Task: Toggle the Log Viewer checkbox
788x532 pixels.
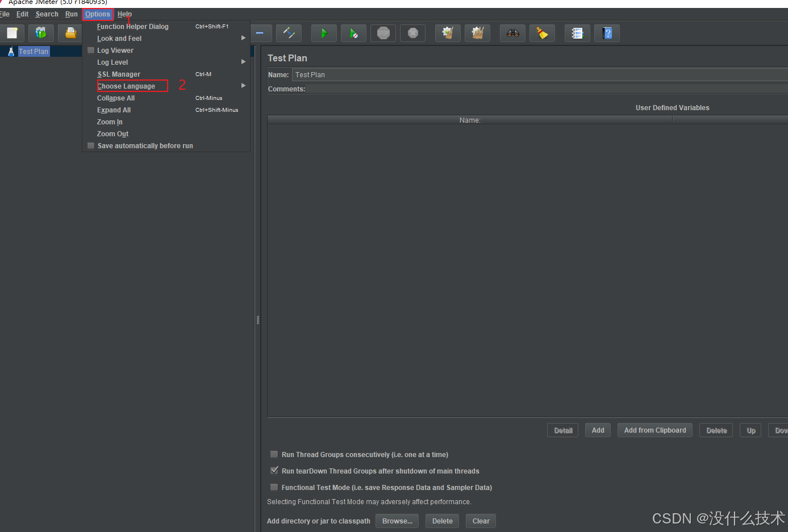Action: pos(91,50)
